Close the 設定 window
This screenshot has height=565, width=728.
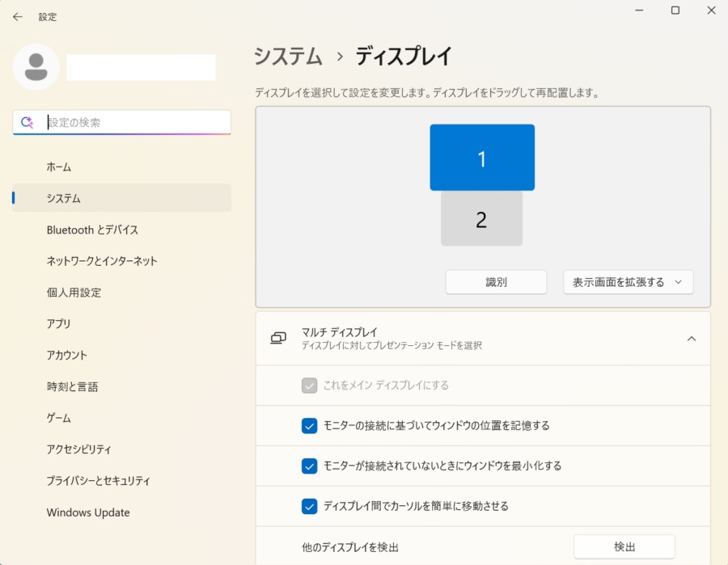pyautogui.click(x=711, y=11)
